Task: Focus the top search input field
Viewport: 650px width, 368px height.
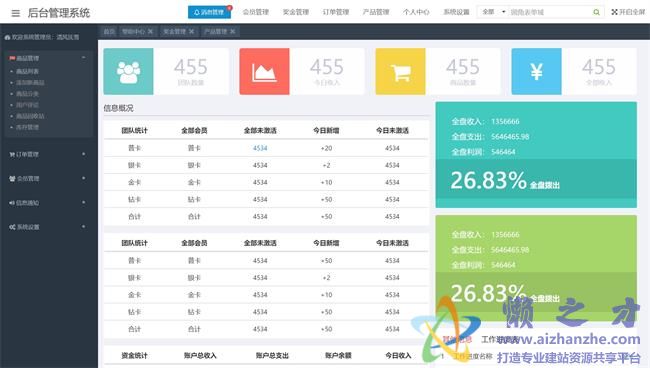Action: [x=549, y=12]
